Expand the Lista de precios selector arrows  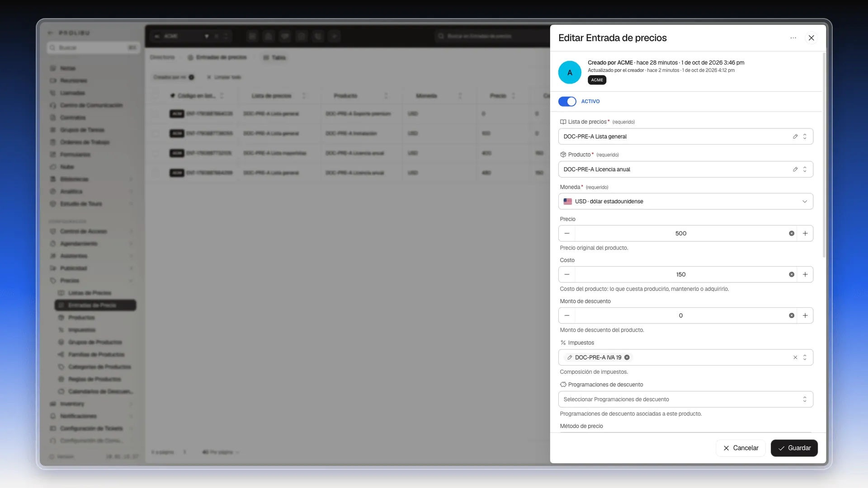[x=805, y=136]
